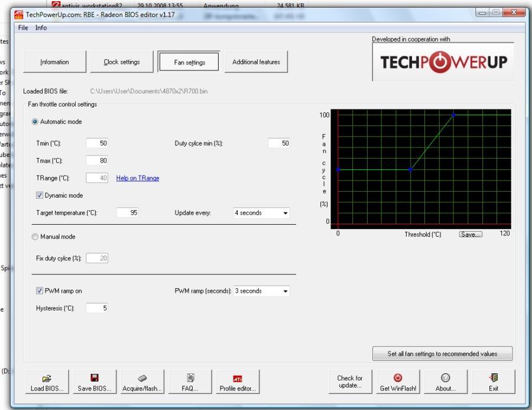Click the RBE app icon in title bar
532x410 pixels.
[18, 15]
